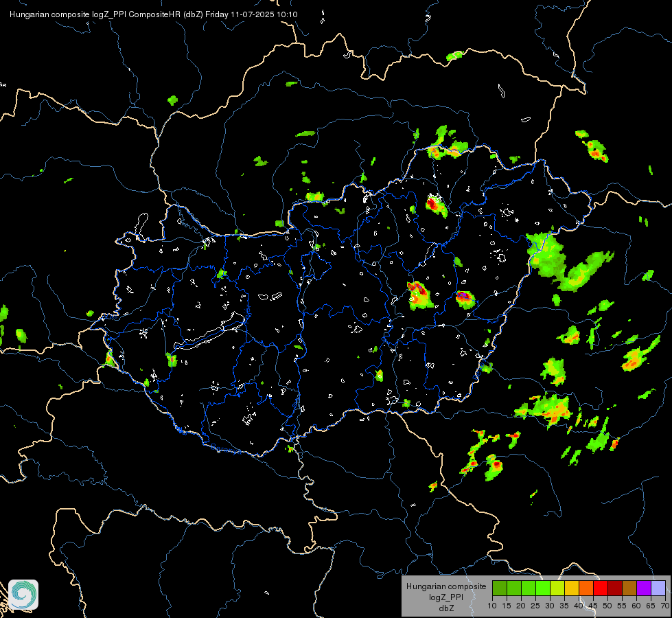The width and height of the screenshot is (672, 618).
Task: Pick the brown 55-60 dBZ swatch
Action: tap(629, 588)
